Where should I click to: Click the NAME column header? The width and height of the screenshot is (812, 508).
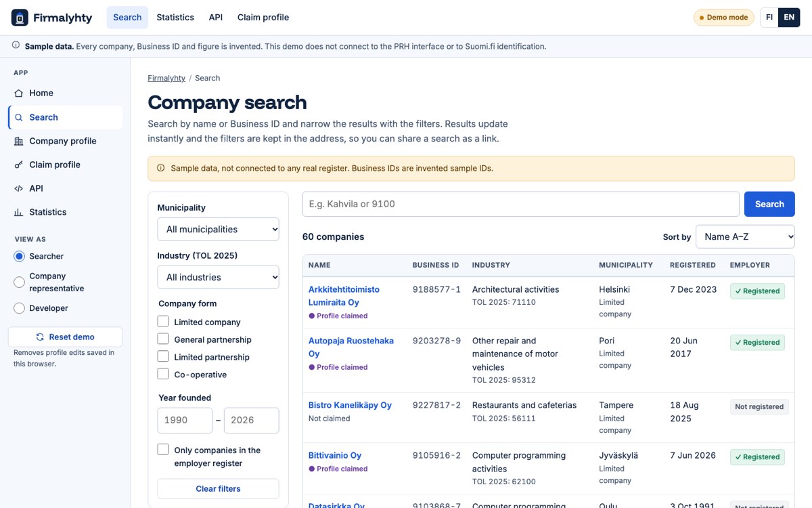coord(319,265)
